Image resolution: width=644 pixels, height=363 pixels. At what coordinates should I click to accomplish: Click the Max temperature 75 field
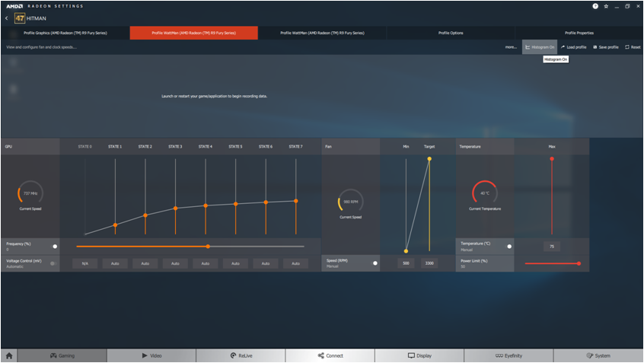552,247
